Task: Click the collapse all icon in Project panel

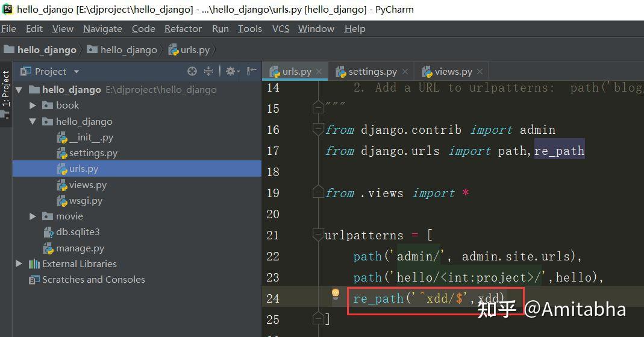Action: [x=208, y=71]
